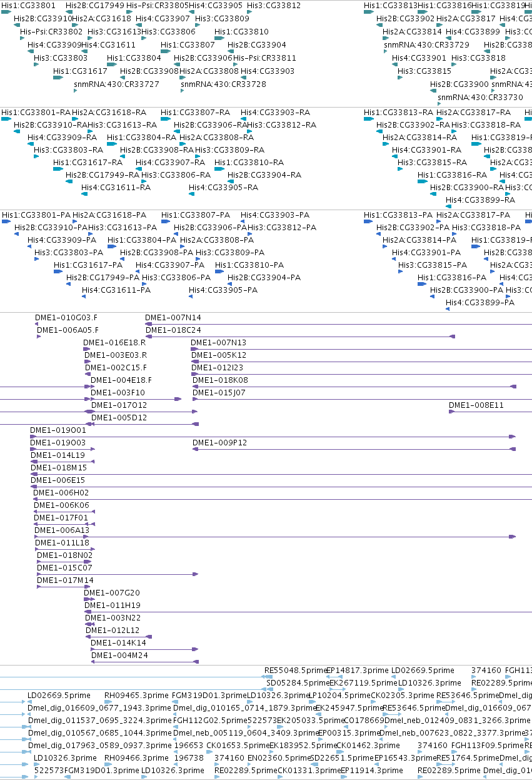Screen dimensions: 532x780
Task: Select snmRNA:430:CR33729 gene label
Action: coord(426,44)
